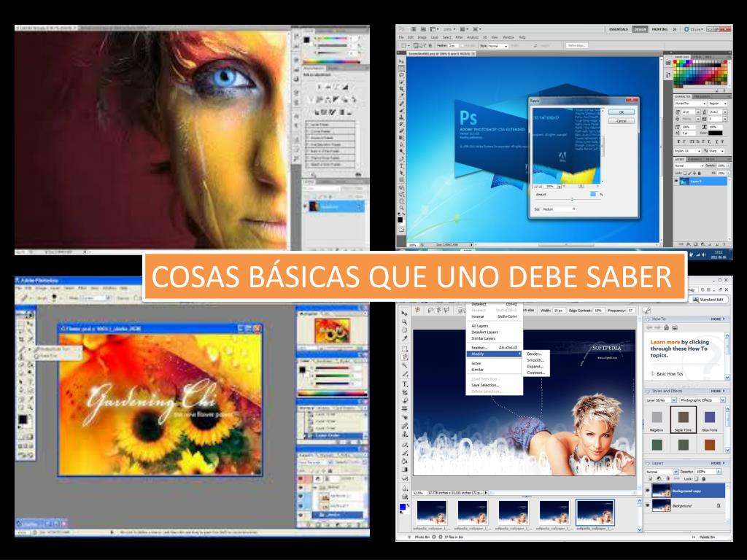Toggle the Anti-alias checkbox in CS5 options bar
This screenshot has height=560, width=747.
[x=464, y=46]
